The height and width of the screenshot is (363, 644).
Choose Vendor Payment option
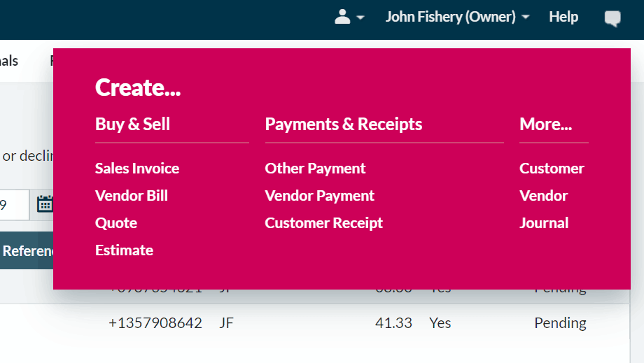319,196
